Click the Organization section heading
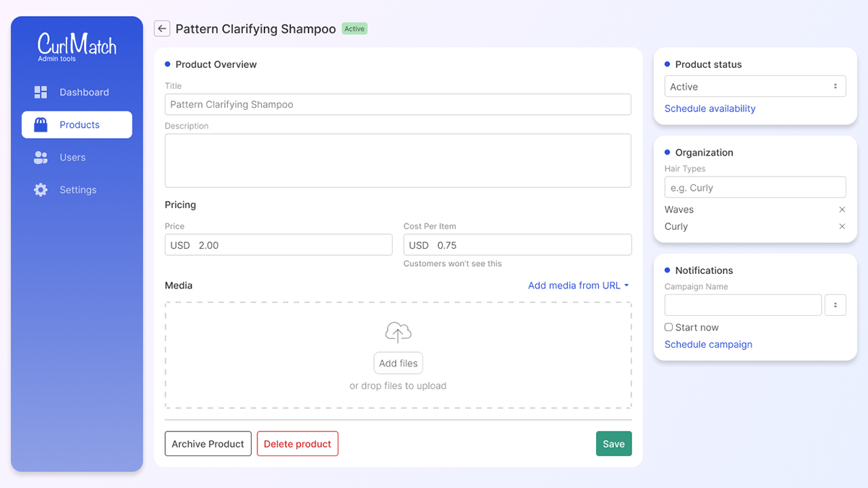The image size is (868, 488). point(705,153)
